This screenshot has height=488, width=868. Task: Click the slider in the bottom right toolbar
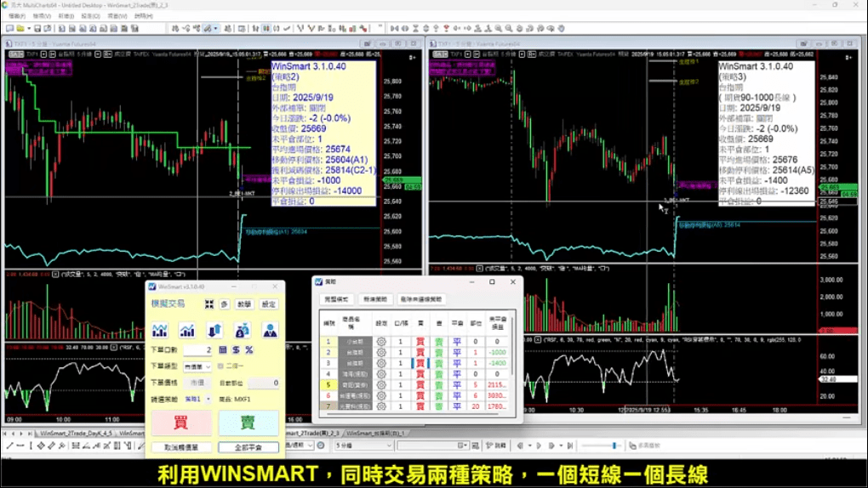tap(614, 445)
